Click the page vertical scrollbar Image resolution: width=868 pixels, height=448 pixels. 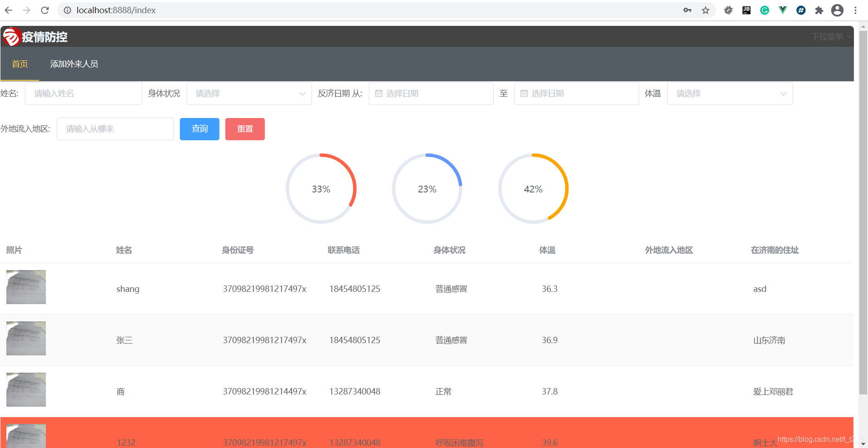[863, 212]
